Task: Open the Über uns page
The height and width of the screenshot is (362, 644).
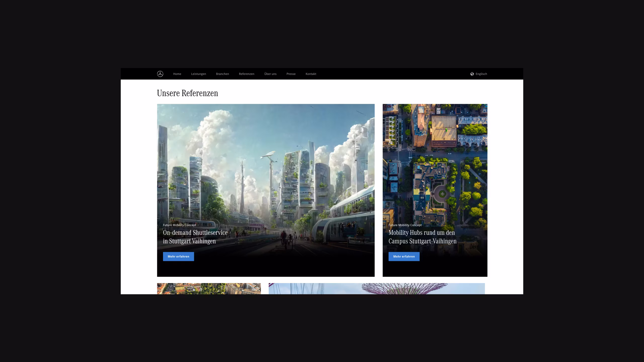Action: point(270,74)
